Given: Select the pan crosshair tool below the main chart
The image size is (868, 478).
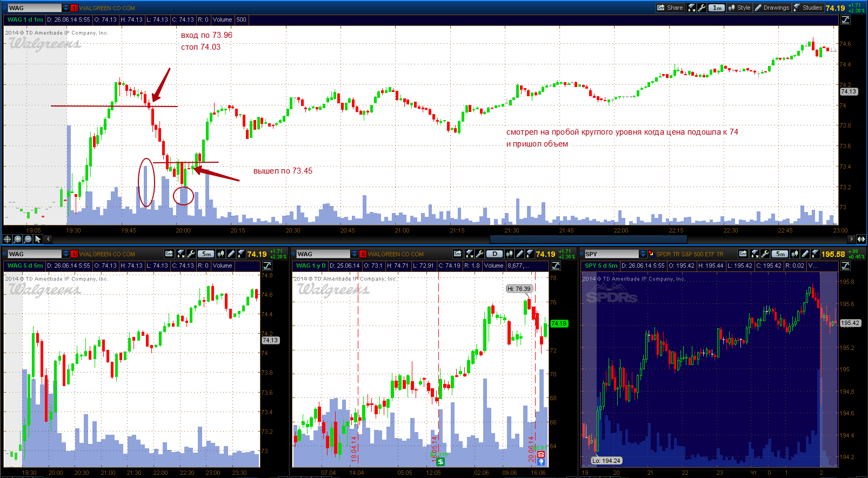Looking at the screenshot, I should point(7,239).
